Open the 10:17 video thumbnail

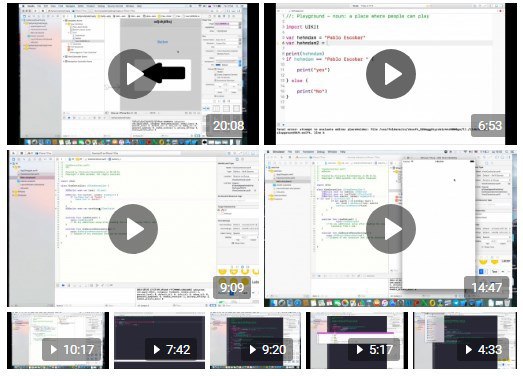pyautogui.click(x=58, y=341)
